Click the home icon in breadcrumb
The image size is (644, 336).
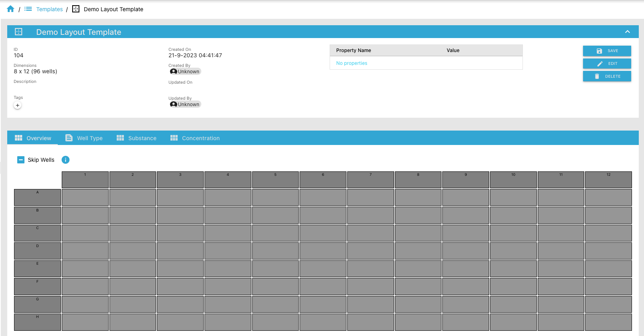tap(10, 9)
